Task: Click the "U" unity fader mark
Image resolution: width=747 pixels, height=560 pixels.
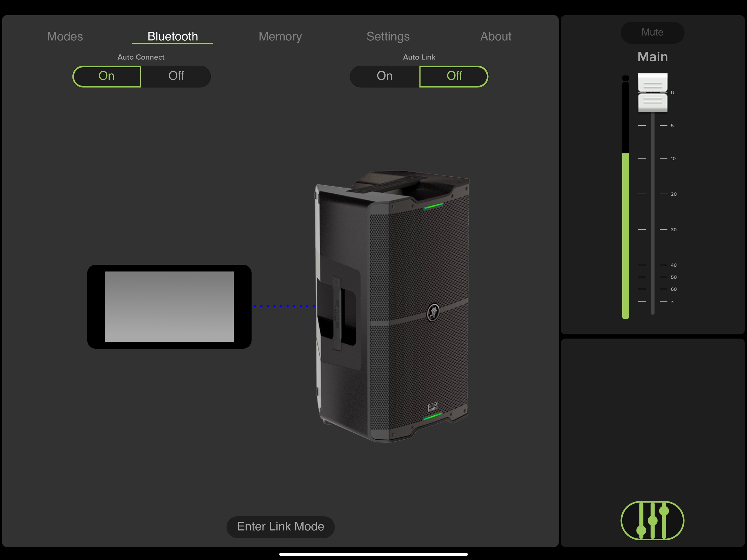Action: [672, 92]
